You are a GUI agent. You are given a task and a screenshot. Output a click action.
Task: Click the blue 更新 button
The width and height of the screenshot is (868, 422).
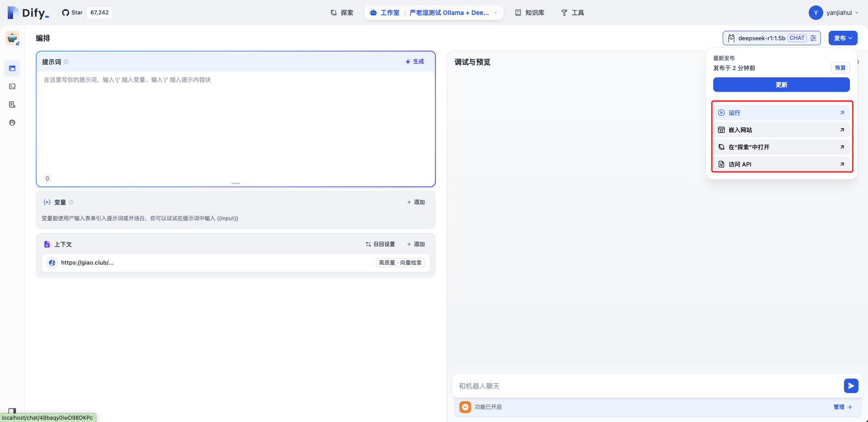pos(781,85)
